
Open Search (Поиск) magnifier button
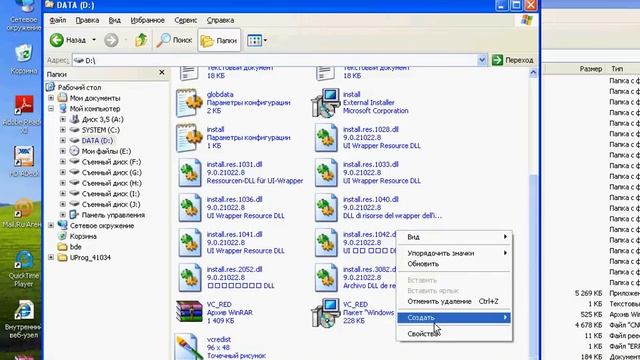175,40
